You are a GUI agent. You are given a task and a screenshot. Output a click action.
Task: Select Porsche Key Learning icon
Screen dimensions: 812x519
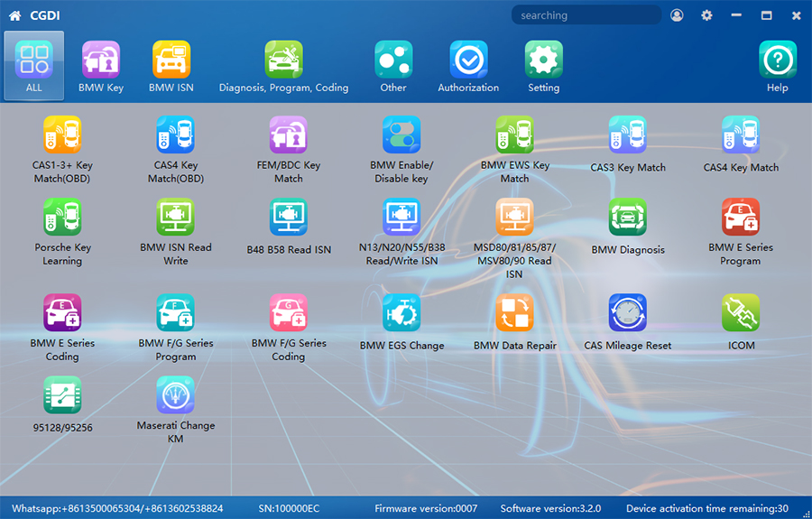point(62,218)
